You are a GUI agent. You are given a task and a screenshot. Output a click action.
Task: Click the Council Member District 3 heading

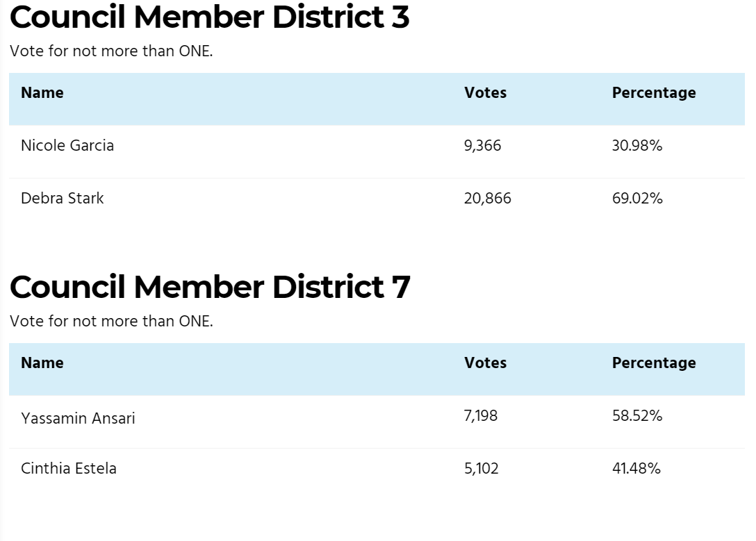pyautogui.click(x=209, y=17)
